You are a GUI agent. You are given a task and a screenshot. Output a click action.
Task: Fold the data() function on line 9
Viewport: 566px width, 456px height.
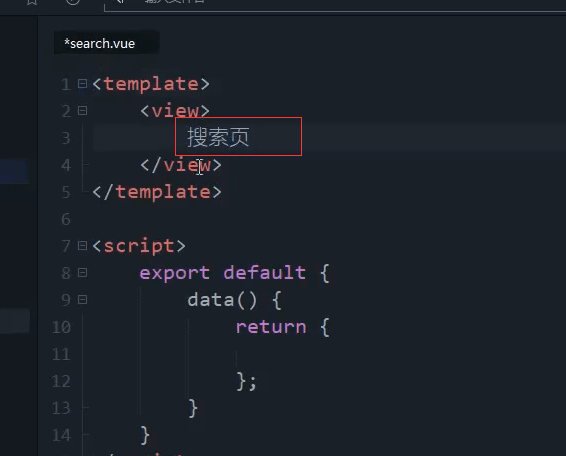[82, 300]
